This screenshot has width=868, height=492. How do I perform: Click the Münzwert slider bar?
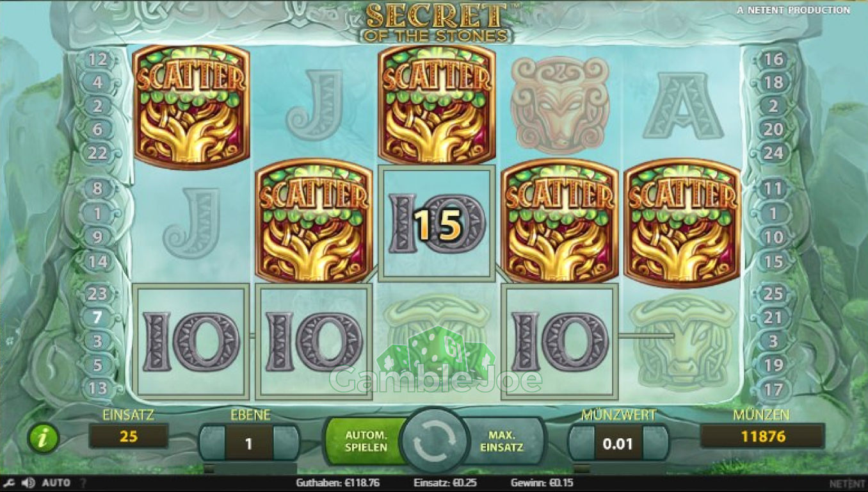[x=619, y=469]
